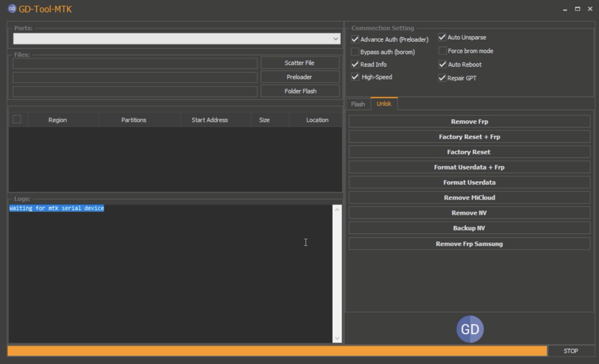Click Factory Reset button

pyautogui.click(x=469, y=152)
